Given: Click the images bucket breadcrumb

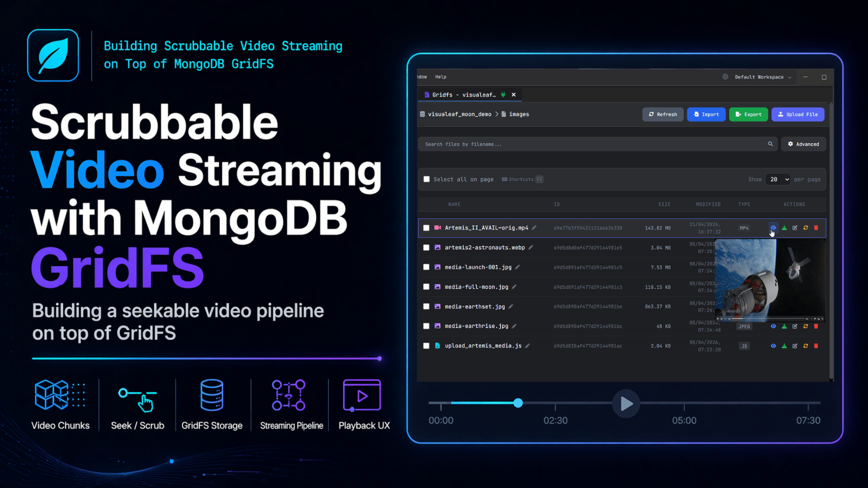Looking at the screenshot, I should [x=519, y=114].
